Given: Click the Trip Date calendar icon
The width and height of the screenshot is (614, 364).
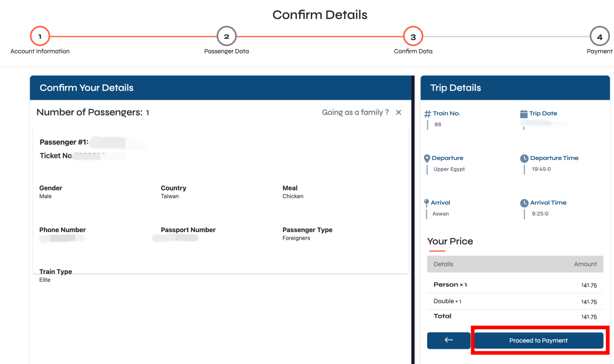Looking at the screenshot, I should tap(523, 114).
